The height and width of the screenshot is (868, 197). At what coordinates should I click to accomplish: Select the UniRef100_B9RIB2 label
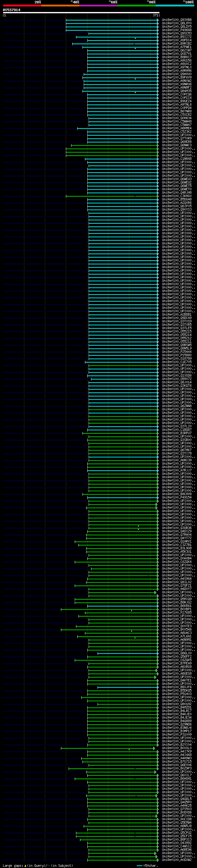click(176, 43)
